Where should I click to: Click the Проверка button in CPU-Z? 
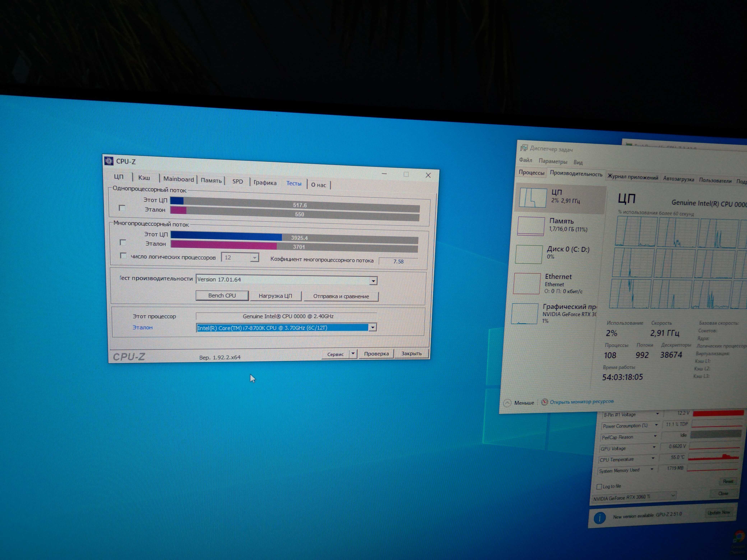coord(376,353)
